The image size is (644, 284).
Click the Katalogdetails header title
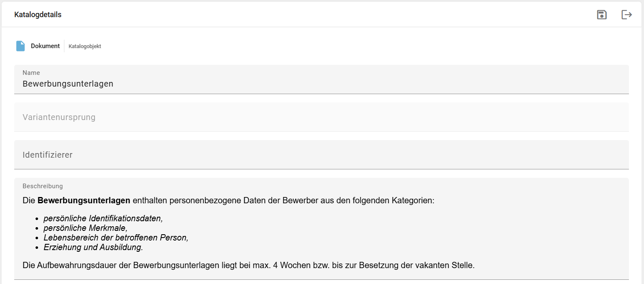(38, 14)
